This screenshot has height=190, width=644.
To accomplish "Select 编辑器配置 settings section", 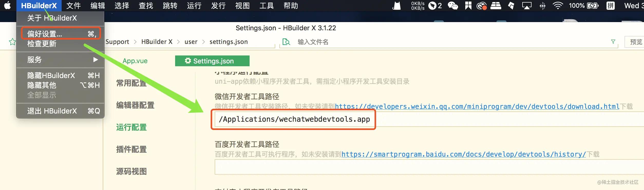I will point(135,105).
